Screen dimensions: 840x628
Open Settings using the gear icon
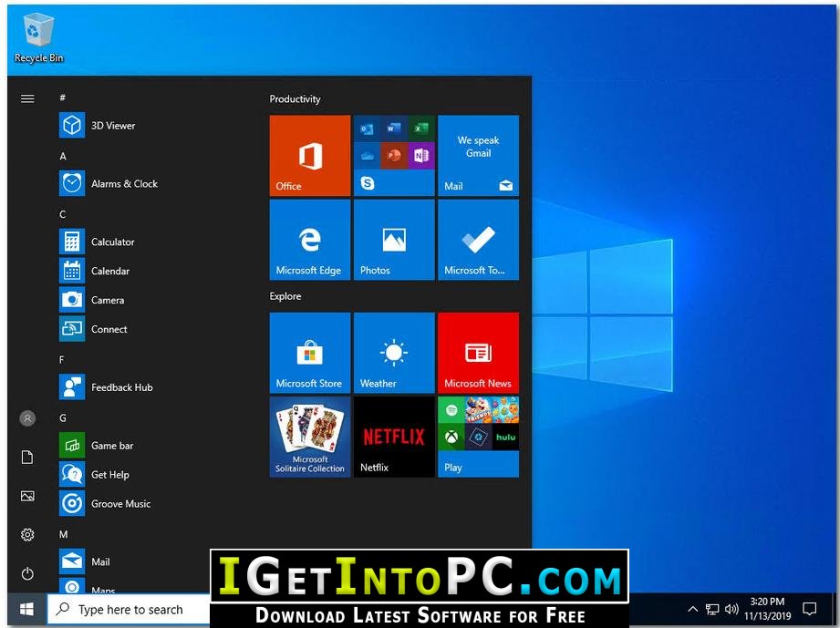click(27, 534)
